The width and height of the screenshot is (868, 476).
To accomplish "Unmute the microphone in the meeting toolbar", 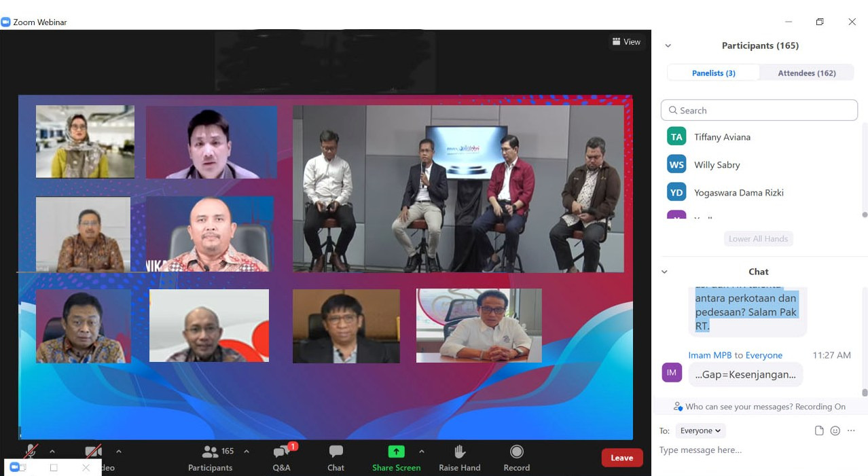I will (x=31, y=452).
